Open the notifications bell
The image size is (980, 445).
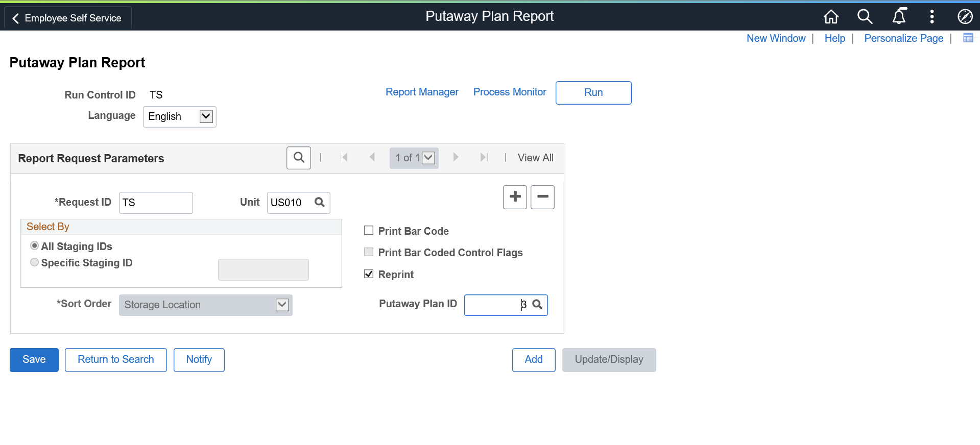899,17
